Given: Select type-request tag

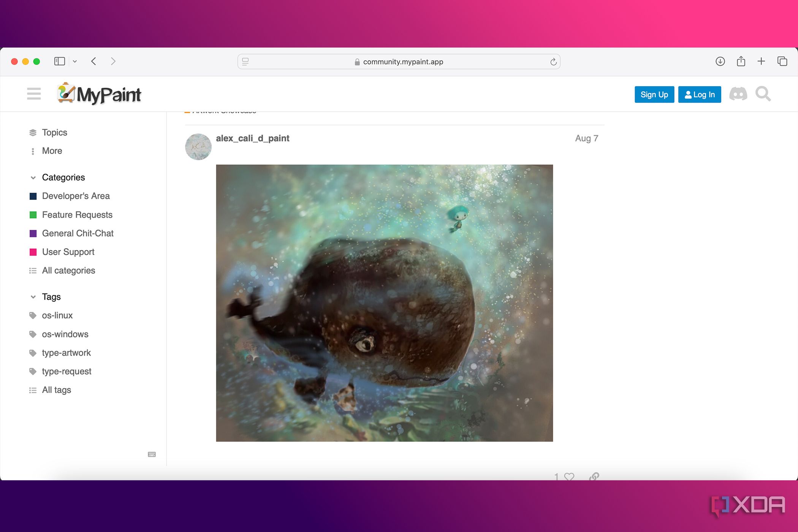Looking at the screenshot, I should point(60,371).
